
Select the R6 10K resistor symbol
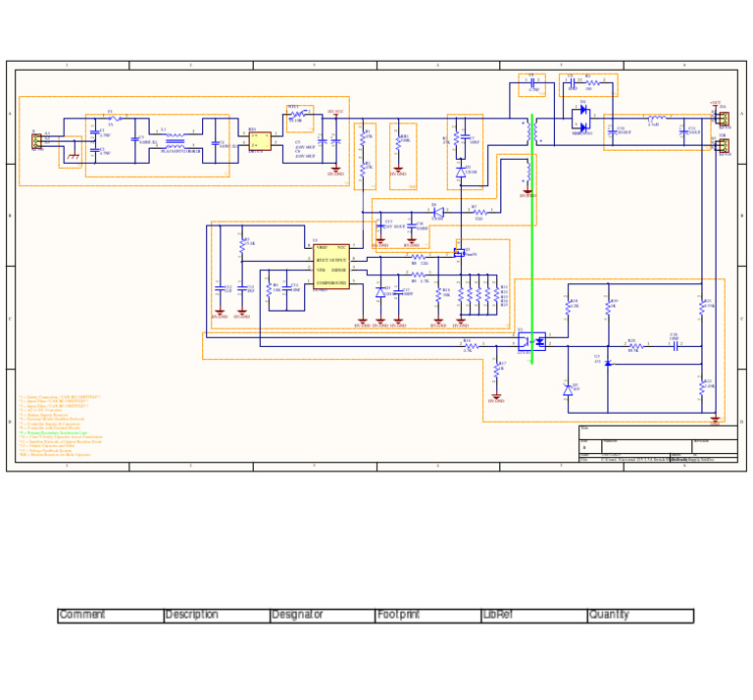pos(269,290)
